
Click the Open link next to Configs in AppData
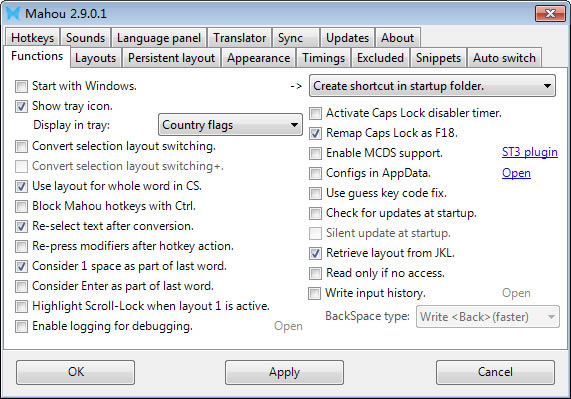click(516, 173)
